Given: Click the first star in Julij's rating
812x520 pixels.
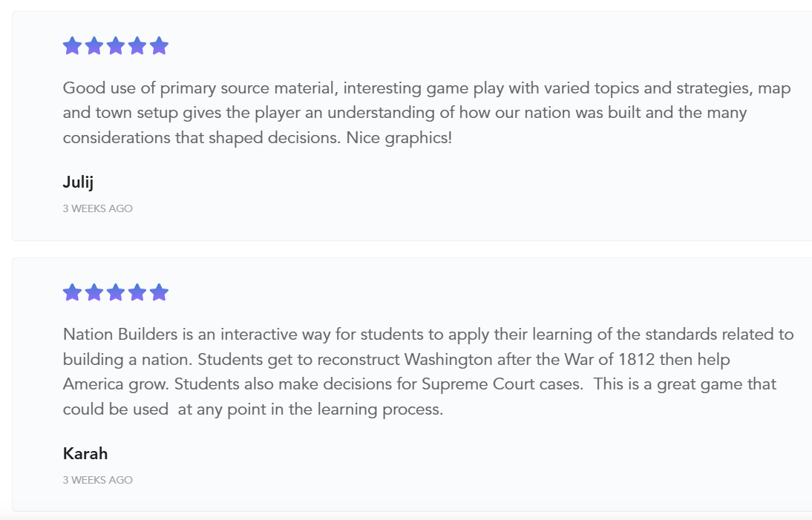Looking at the screenshot, I should point(72,47).
